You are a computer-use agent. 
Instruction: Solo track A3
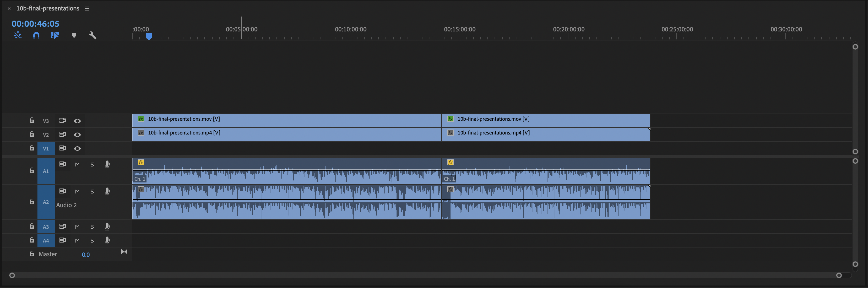click(92, 227)
